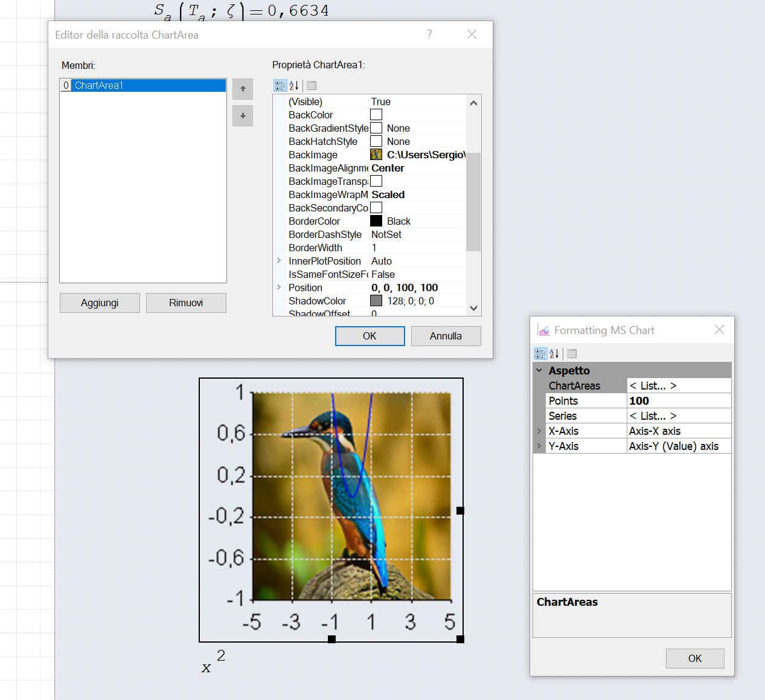
Task: Open the Series list property value
Action: (x=679, y=416)
